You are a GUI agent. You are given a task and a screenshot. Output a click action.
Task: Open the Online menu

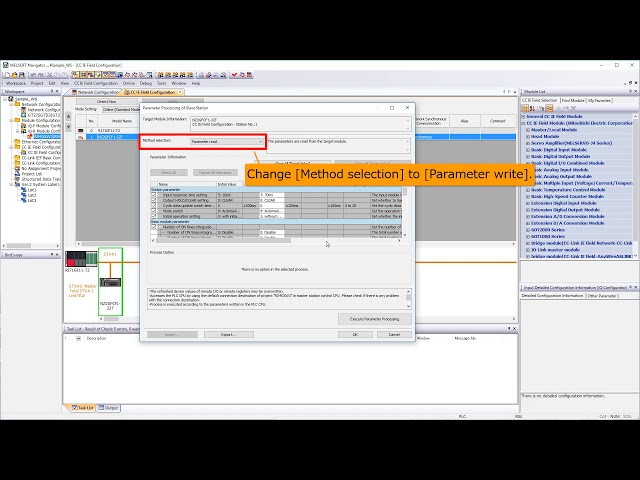[x=129, y=83]
